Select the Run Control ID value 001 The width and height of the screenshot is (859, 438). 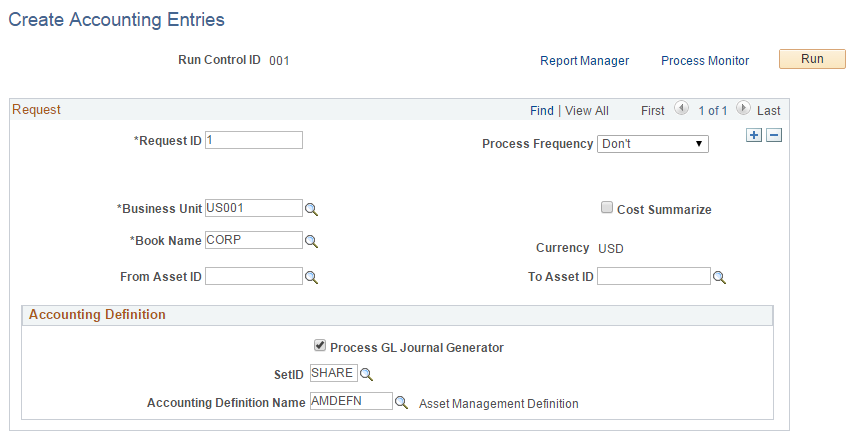[279, 61]
